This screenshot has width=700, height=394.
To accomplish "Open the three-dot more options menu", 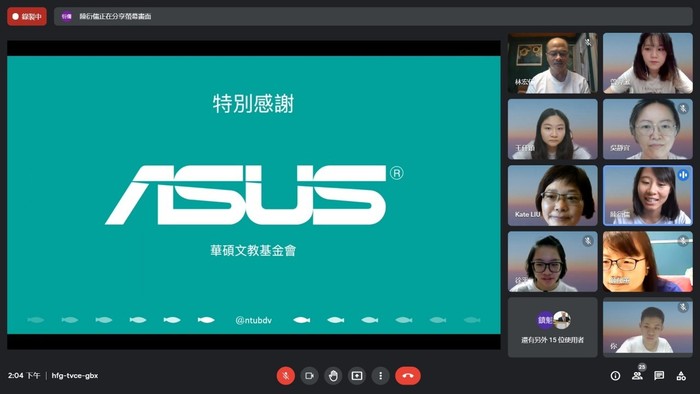I will tap(380, 376).
